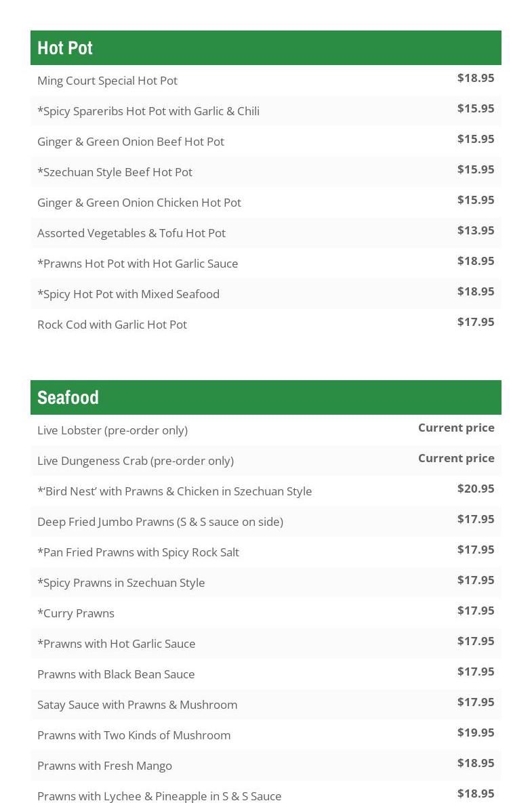532x803 pixels.
Task: Click the $19.95 Two Kinds of Mushroom price
Action: (x=475, y=733)
